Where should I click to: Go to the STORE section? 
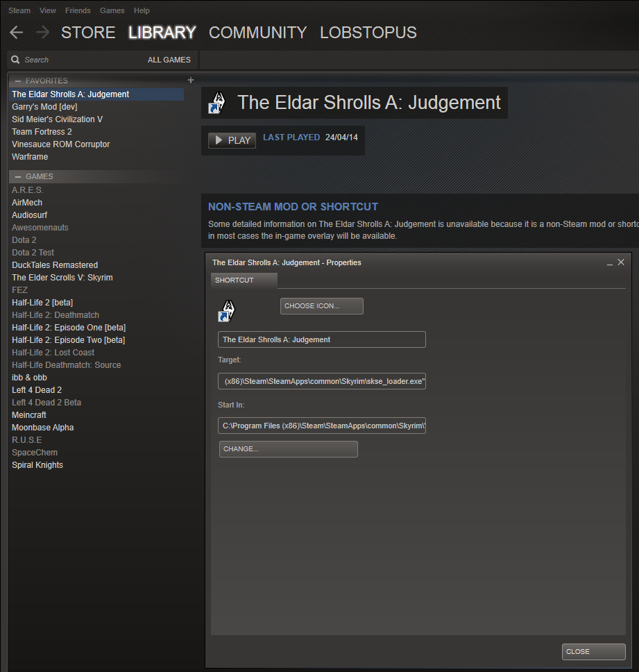(x=88, y=33)
